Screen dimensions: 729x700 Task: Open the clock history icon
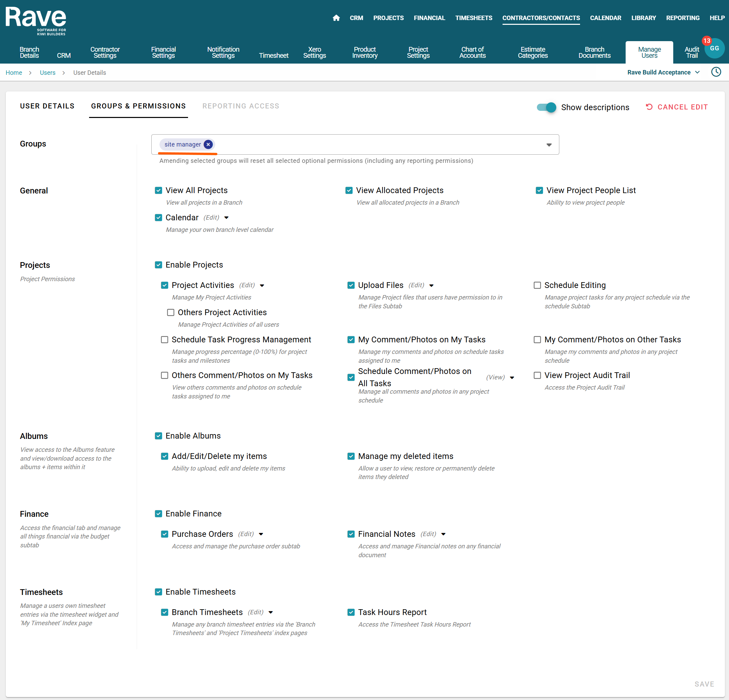pyautogui.click(x=716, y=72)
